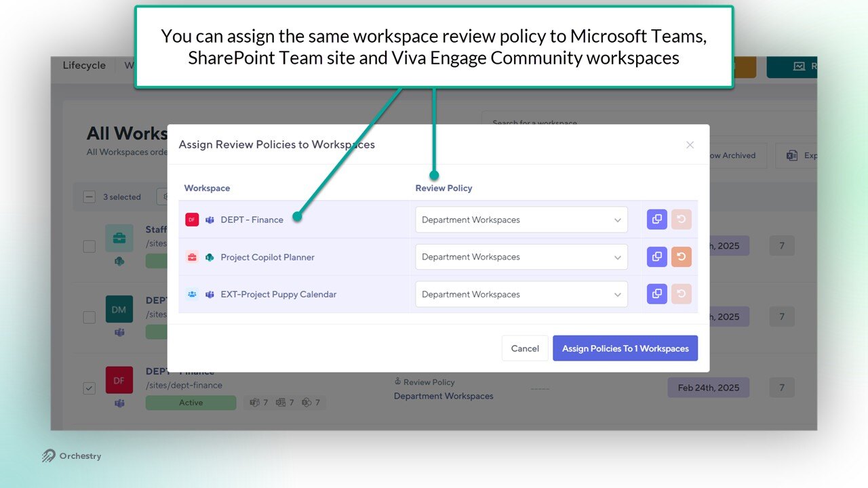Viewport: 868px width, 488px height.
Task: Open the Lifecycle tab in the background page
Action: point(84,66)
